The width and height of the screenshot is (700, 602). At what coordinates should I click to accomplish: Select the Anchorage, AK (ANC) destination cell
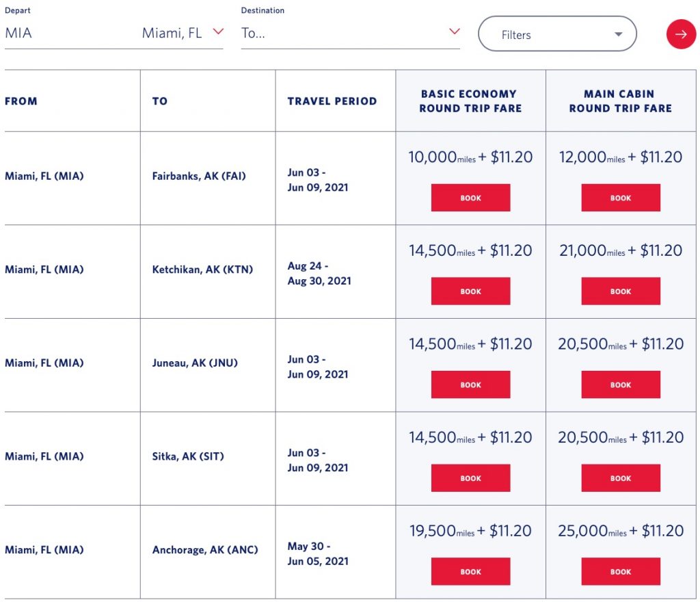(x=205, y=550)
